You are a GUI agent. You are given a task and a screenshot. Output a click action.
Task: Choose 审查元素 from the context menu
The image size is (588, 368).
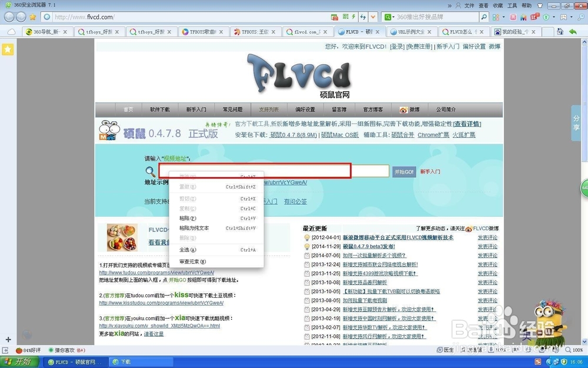[x=217, y=262]
